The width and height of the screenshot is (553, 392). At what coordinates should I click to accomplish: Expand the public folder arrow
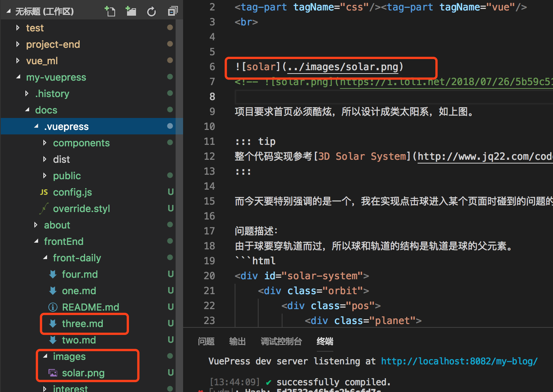coord(44,175)
